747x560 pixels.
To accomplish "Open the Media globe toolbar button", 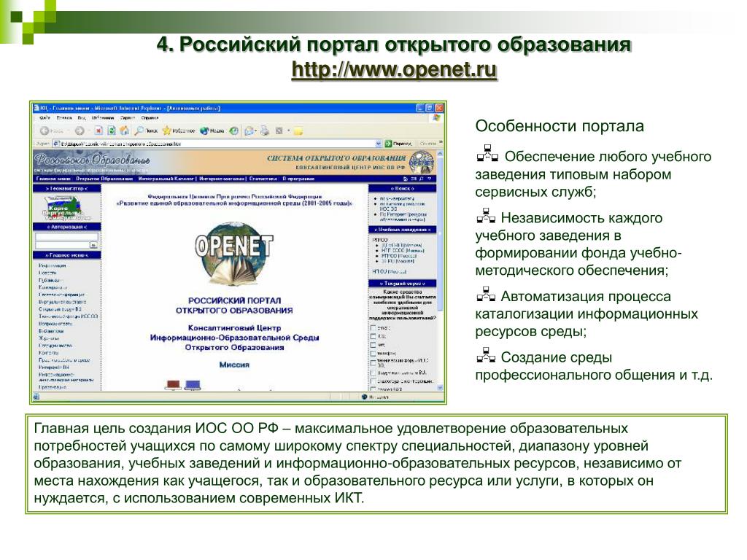I will pyautogui.click(x=212, y=131).
